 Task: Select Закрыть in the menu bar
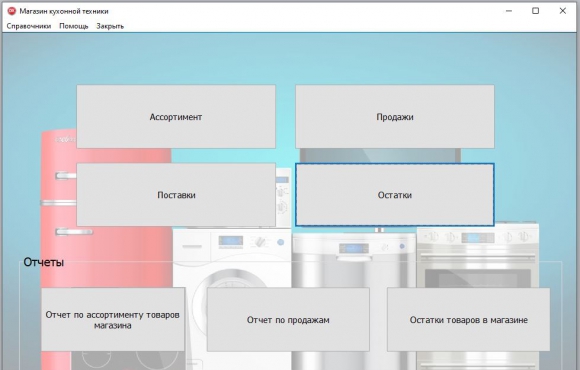pos(110,26)
